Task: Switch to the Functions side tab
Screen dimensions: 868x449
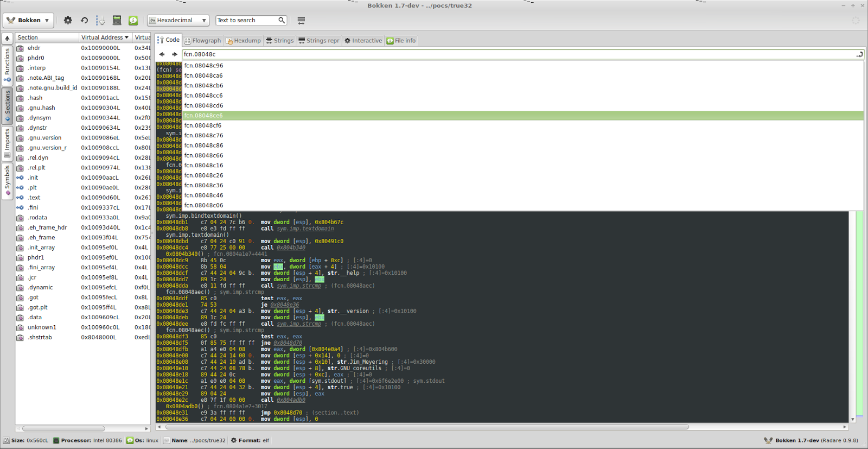Action: pos(8,65)
